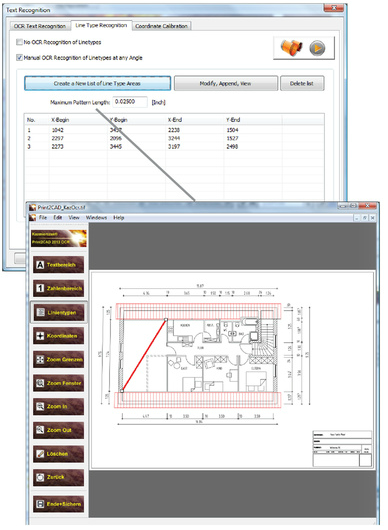The image size is (388, 530).
Task: Select line area row with X-Begin 1042
Action: [x=174, y=130]
